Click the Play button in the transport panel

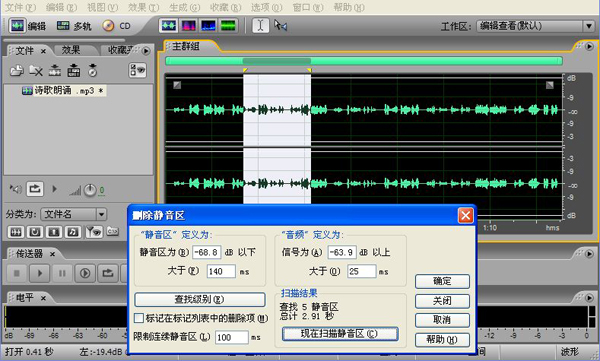39,273
